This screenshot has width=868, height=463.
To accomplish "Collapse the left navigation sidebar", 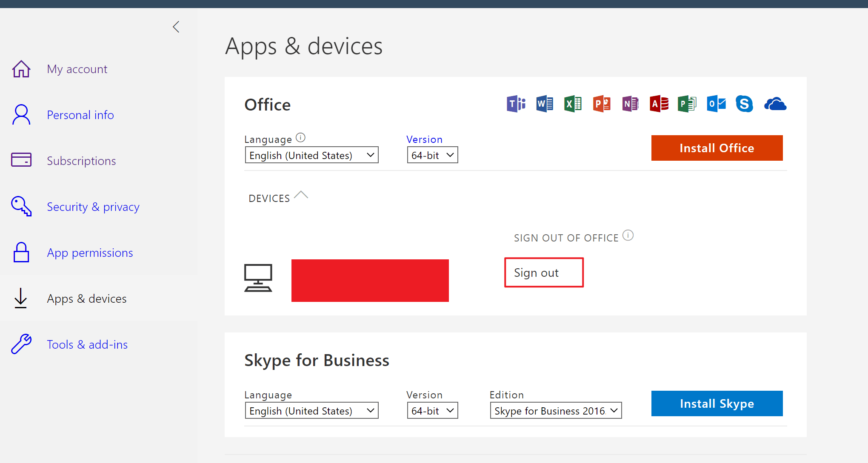I will pyautogui.click(x=176, y=26).
